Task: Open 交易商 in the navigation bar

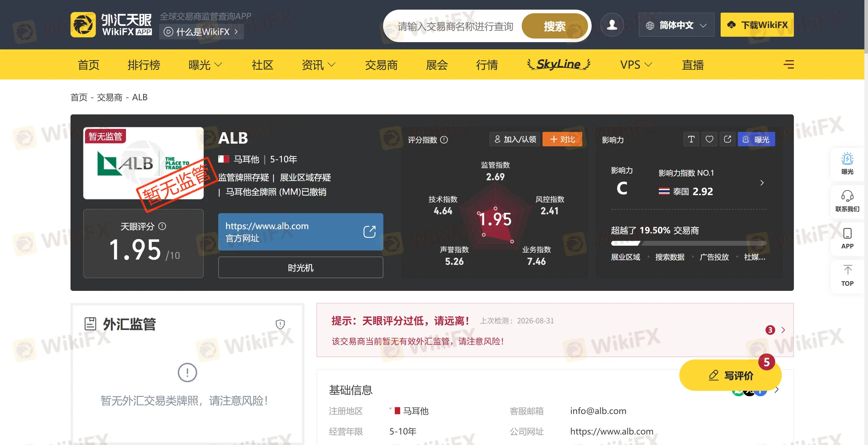Action: (381, 65)
